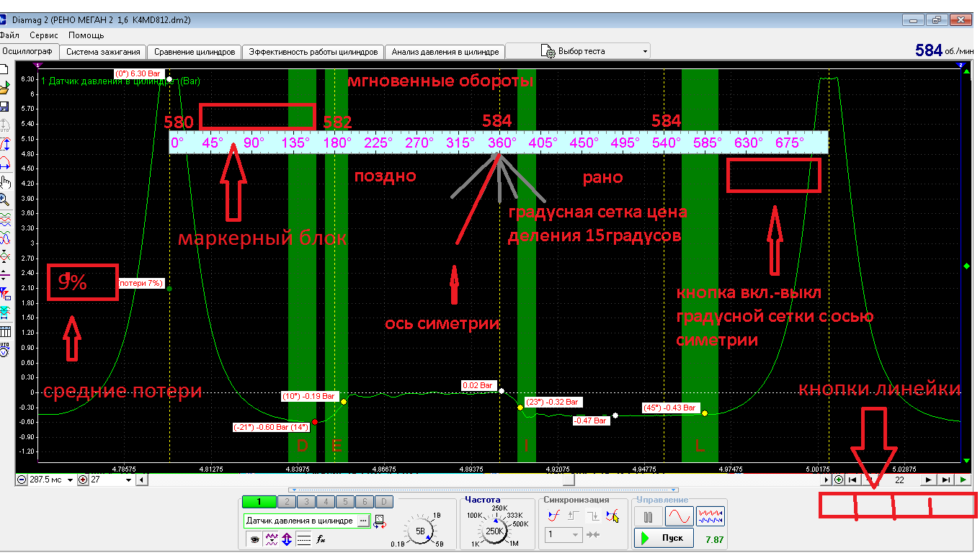Switch to Эффективность работы цилиндров tab

coord(313,52)
